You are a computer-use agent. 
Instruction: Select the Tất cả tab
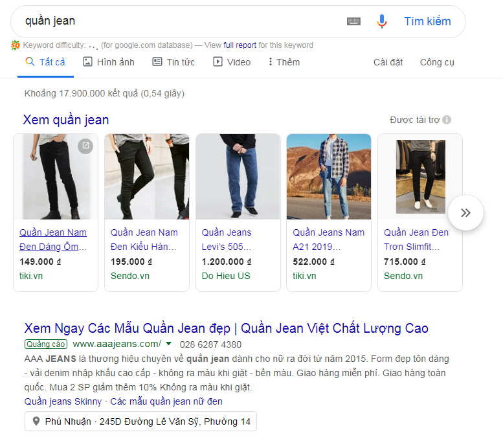tap(45, 62)
